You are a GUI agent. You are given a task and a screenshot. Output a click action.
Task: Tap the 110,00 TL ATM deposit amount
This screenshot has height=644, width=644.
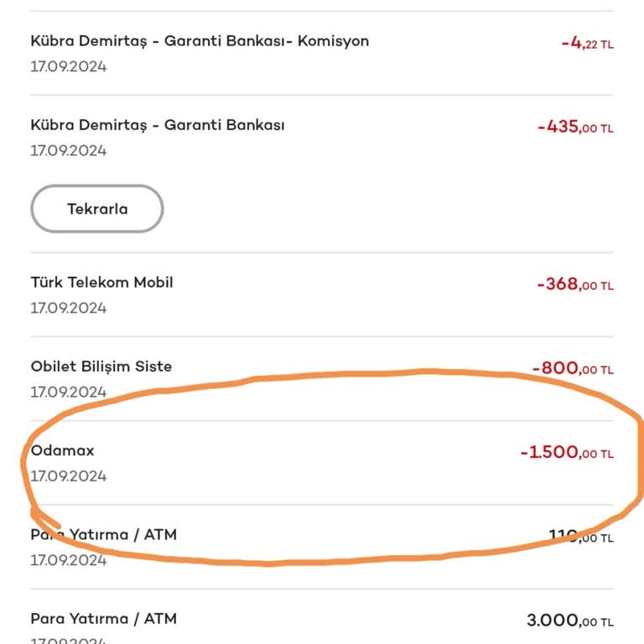580,537
